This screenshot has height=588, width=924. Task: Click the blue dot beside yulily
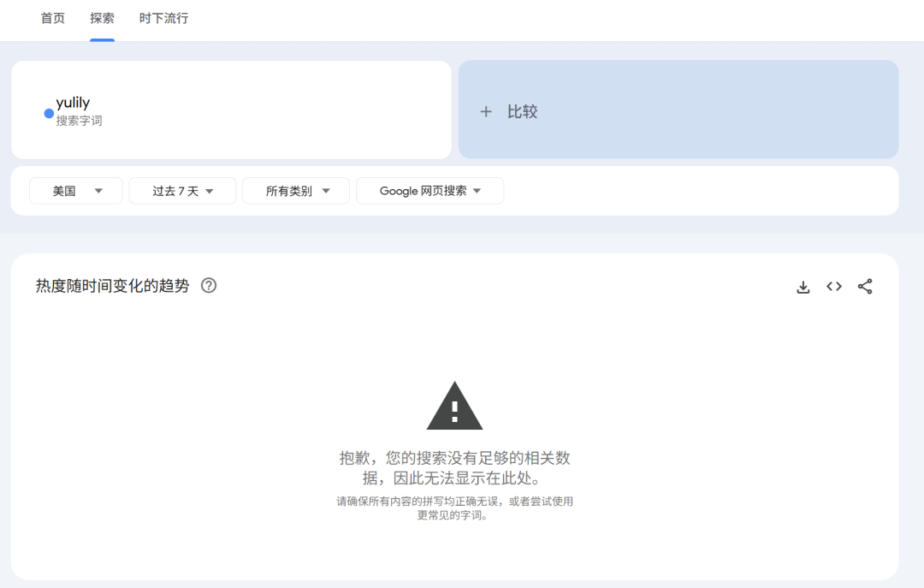(x=49, y=112)
